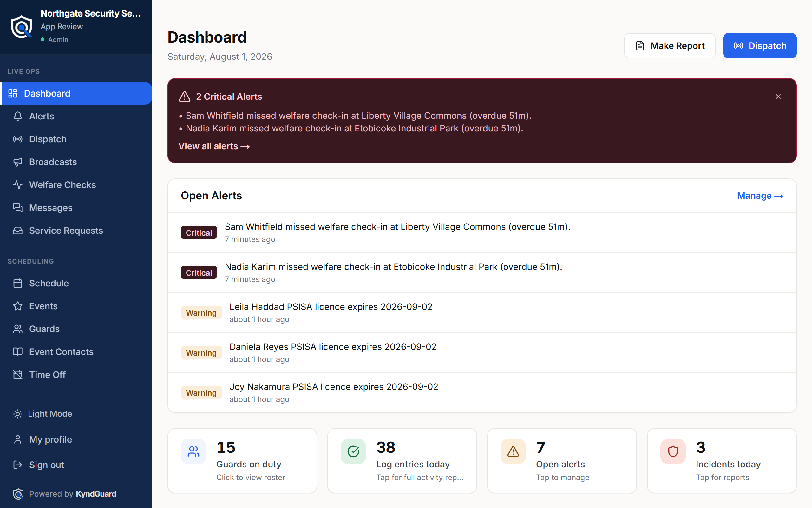Click the Broadcasts megaphone icon
Viewport: 812px width, 508px height.
pyautogui.click(x=18, y=162)
